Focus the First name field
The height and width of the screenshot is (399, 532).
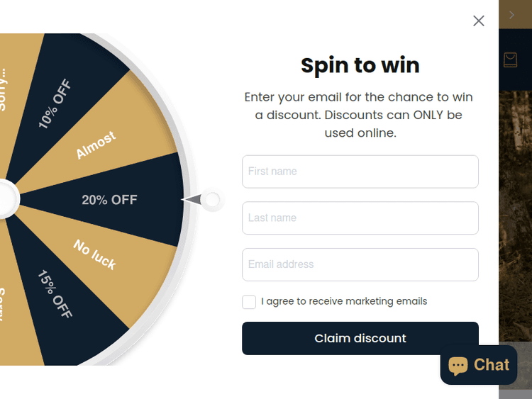tap(360, 172)
